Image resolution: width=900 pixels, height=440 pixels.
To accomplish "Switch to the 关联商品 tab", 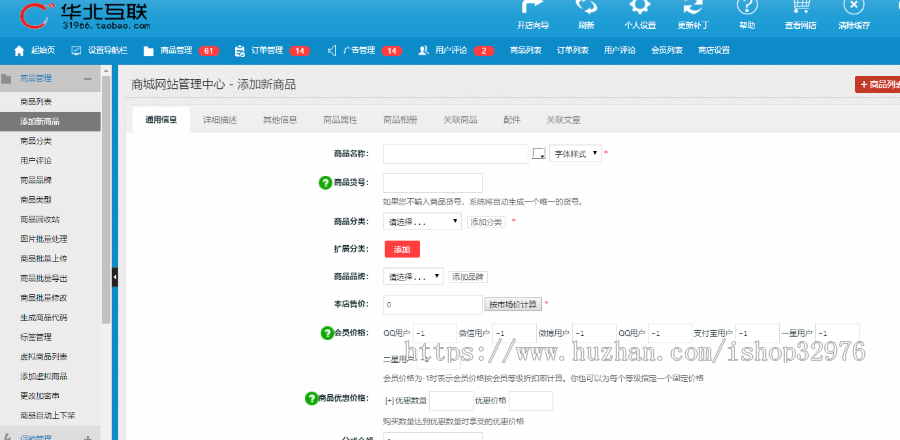I will pyautogui.click(x=460, y=120).
